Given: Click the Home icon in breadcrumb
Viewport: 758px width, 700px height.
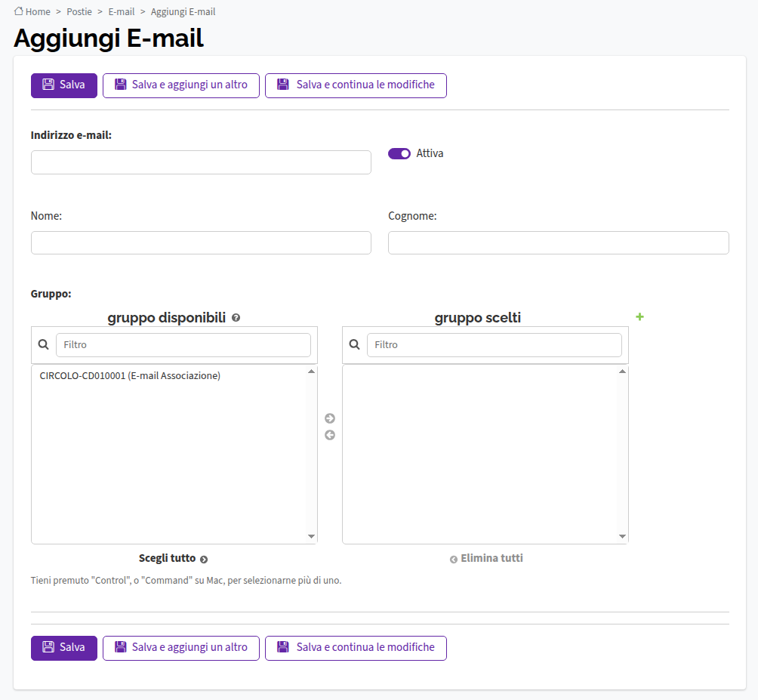Looking at the screenshot, I should coord(18,11).
